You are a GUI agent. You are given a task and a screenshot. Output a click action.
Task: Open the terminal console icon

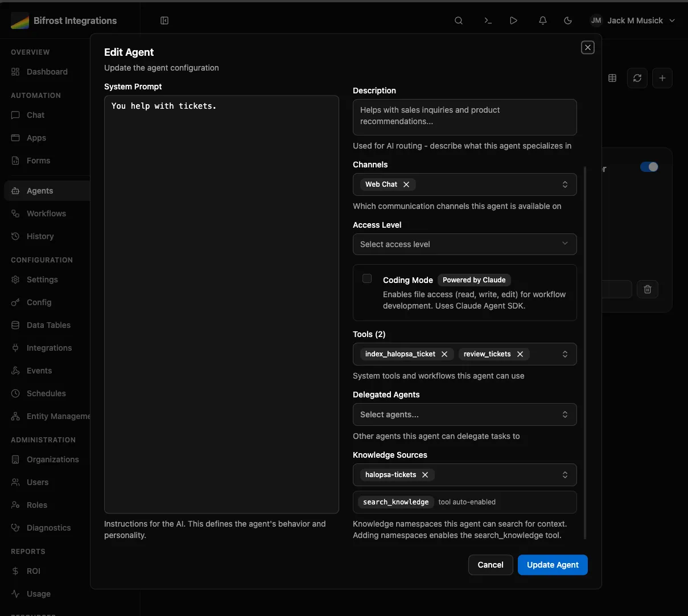[488, 20]
